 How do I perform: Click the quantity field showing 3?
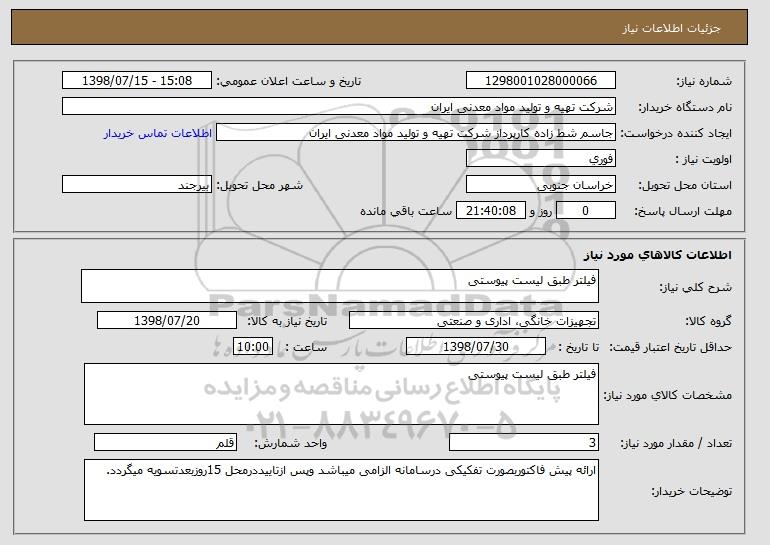(x=524, y=442)
